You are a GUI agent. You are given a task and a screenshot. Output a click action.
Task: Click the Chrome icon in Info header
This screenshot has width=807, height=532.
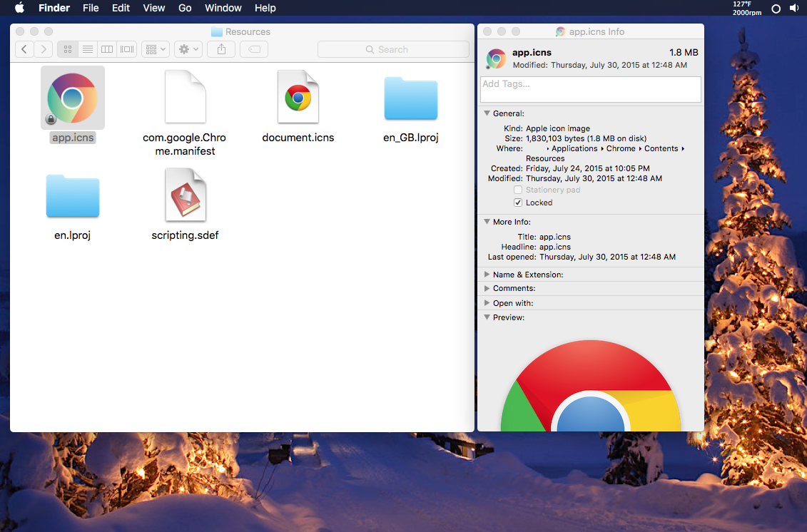(x=496, y=58)
